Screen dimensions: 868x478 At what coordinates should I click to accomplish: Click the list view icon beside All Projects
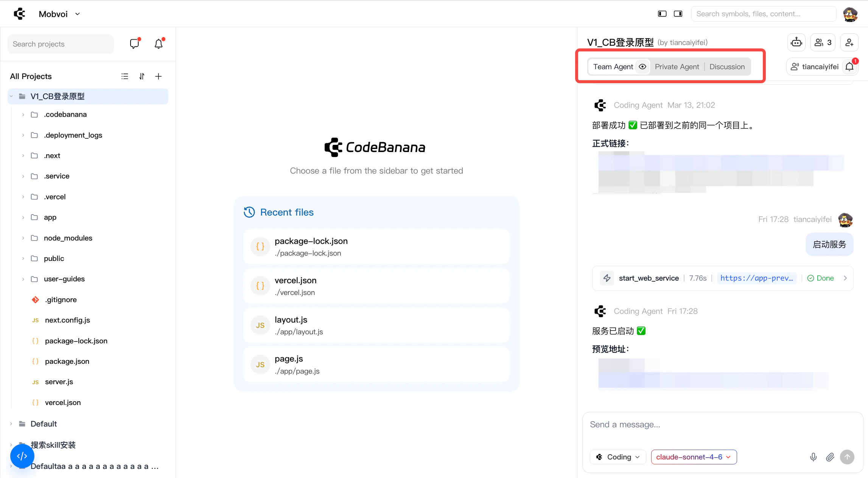tap(125, 76)
